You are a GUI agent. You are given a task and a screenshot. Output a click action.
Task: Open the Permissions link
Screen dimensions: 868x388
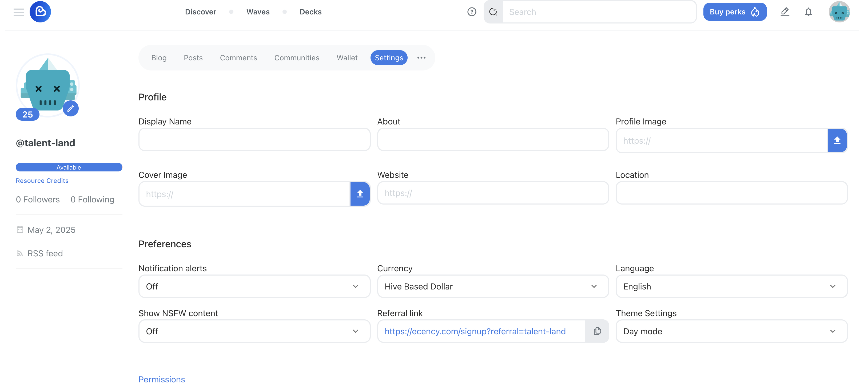[162, 379]
